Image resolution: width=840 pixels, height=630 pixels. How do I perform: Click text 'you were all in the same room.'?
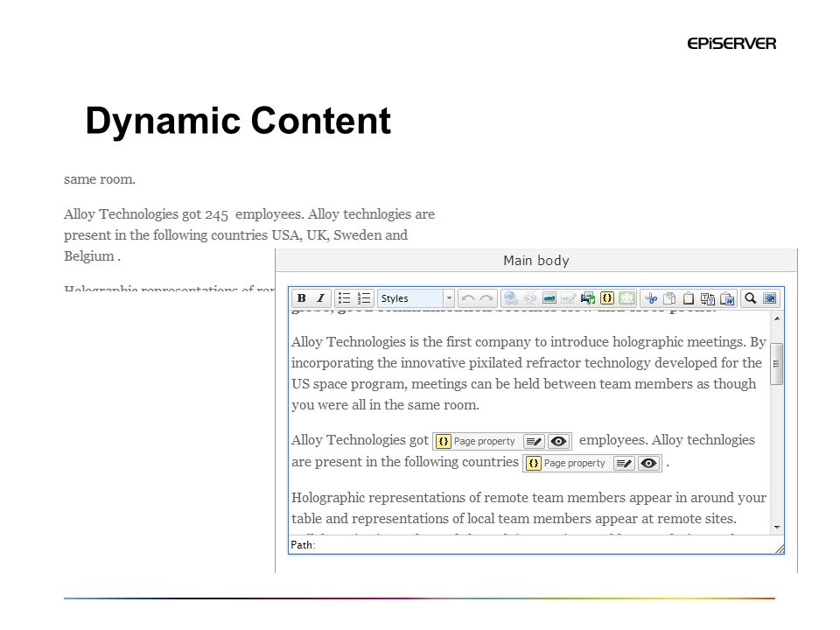(x=385, y=405)
